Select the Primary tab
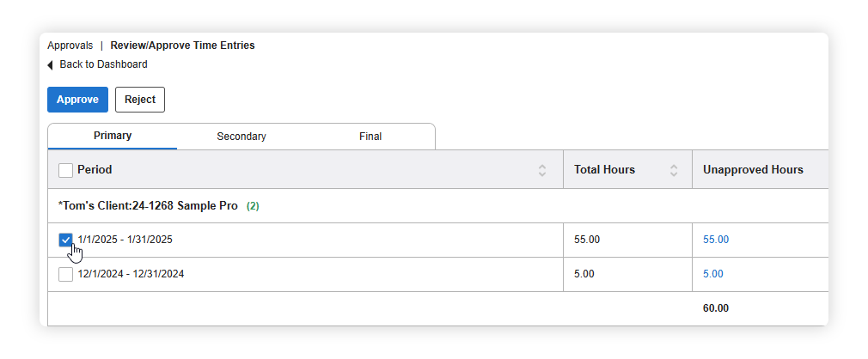Viewport: 868px width, 359px height. (x=113, y=136)
